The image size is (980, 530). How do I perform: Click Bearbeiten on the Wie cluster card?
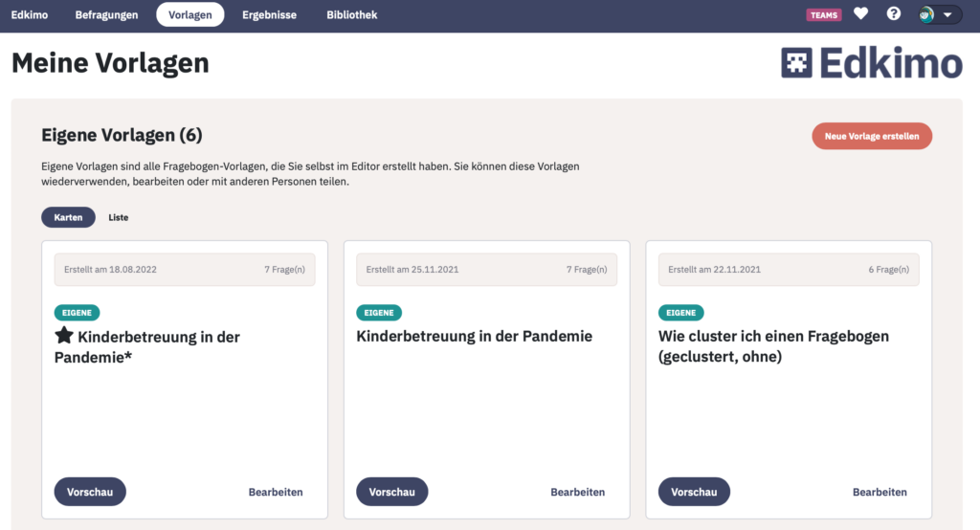pos(880,492)
